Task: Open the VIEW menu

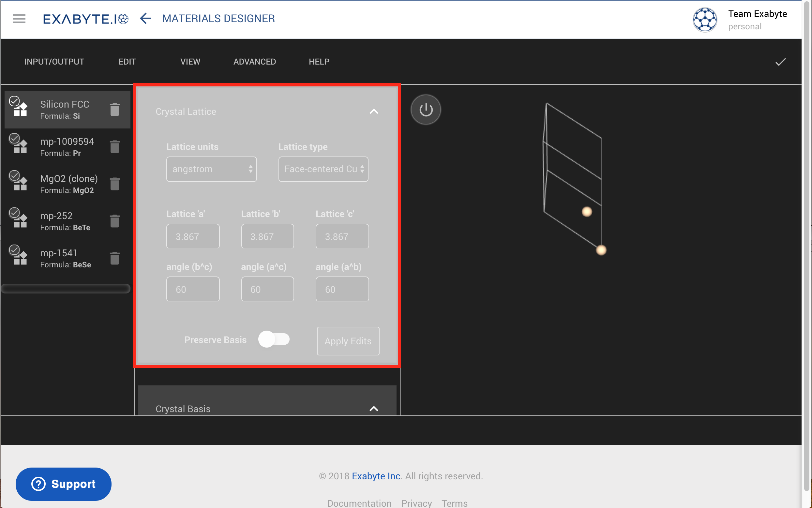Action: click(190, 62)
